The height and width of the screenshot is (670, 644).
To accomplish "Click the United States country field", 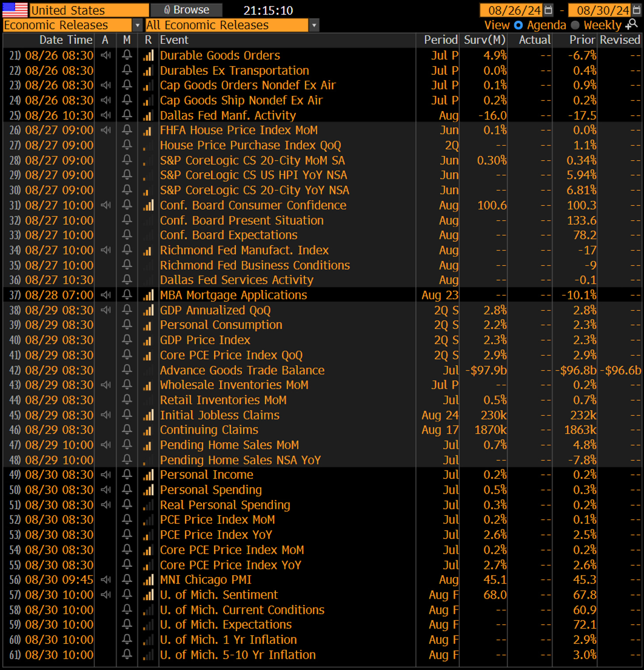I will coord(89,10).
